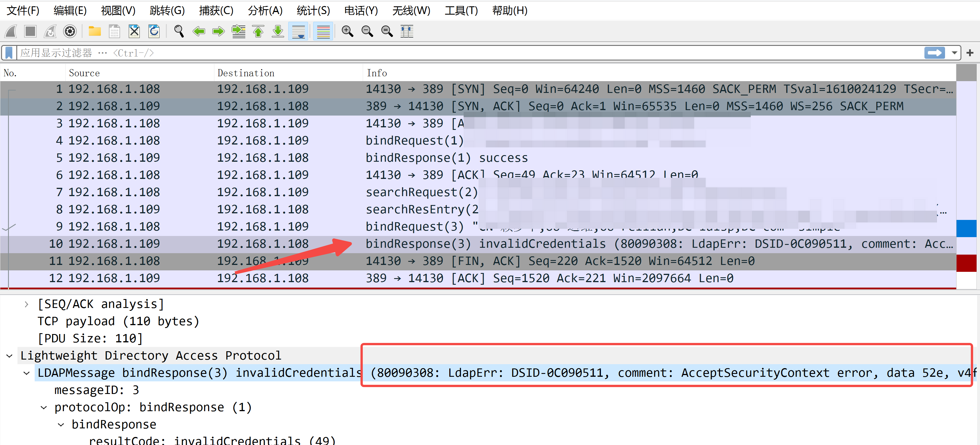Open a capture file with folder icon

pos(94,31)
